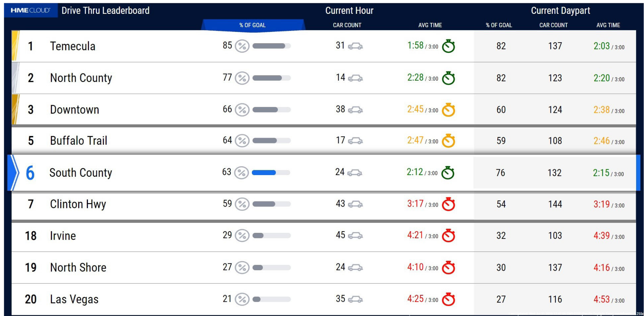Click Temecula's percent of goal progress bar
The width and height of the screenshot is (644, 316).
tap(271, 46)
